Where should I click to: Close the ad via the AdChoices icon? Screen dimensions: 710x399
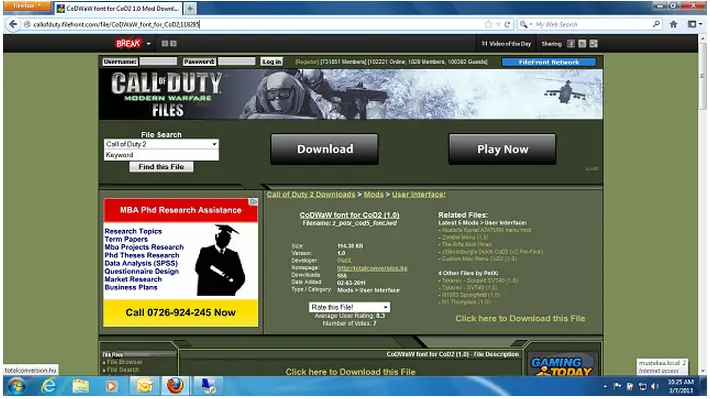point(254,202)
